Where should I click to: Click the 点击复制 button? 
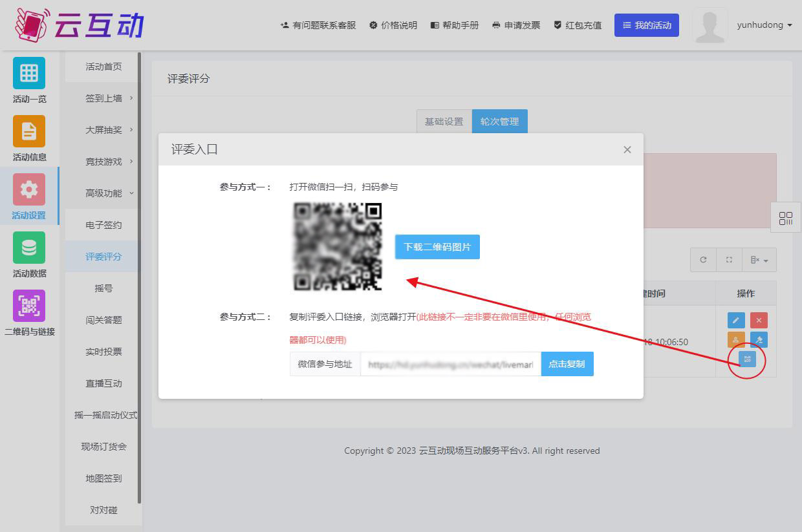pos(567,364)
